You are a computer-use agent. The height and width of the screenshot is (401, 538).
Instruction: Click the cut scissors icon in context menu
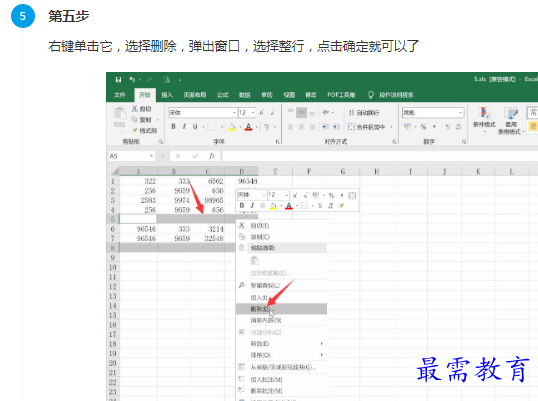(242, 226)
